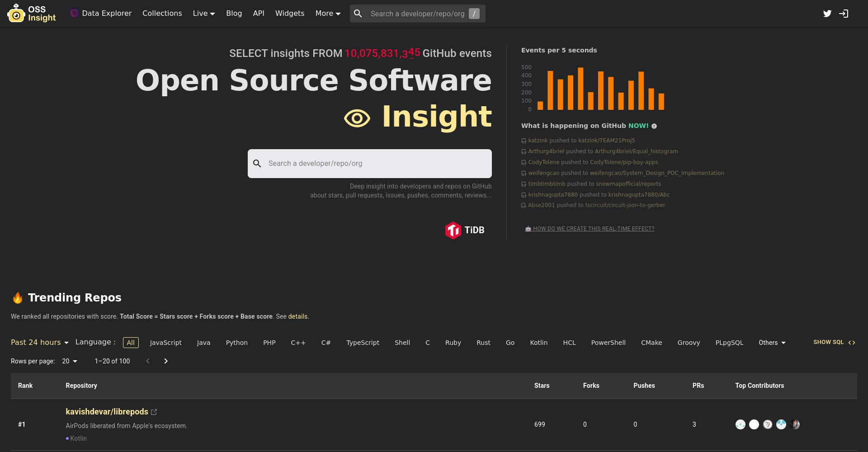Expand the 'Others' language dropdown
This screenshot has height=452, width=868.
tap(771, 343)
